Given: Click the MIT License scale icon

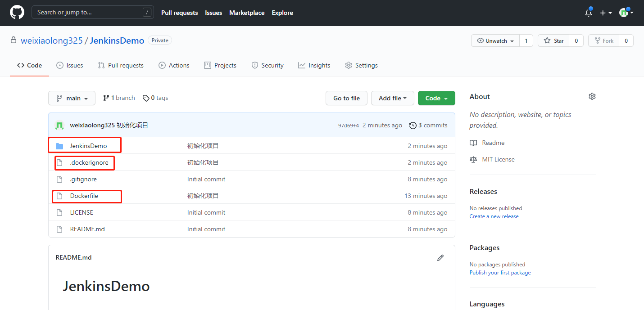Looking at the screenshot, I should click(x=473, y=159).
